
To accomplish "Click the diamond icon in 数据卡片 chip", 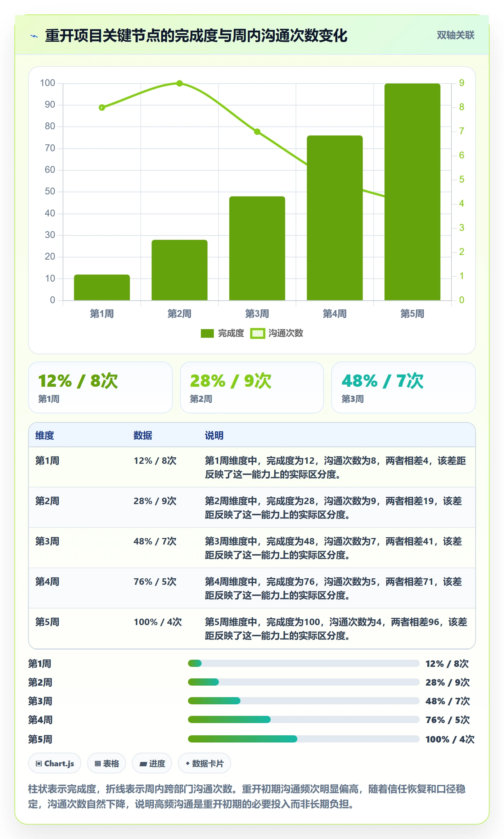I will 188,763.
